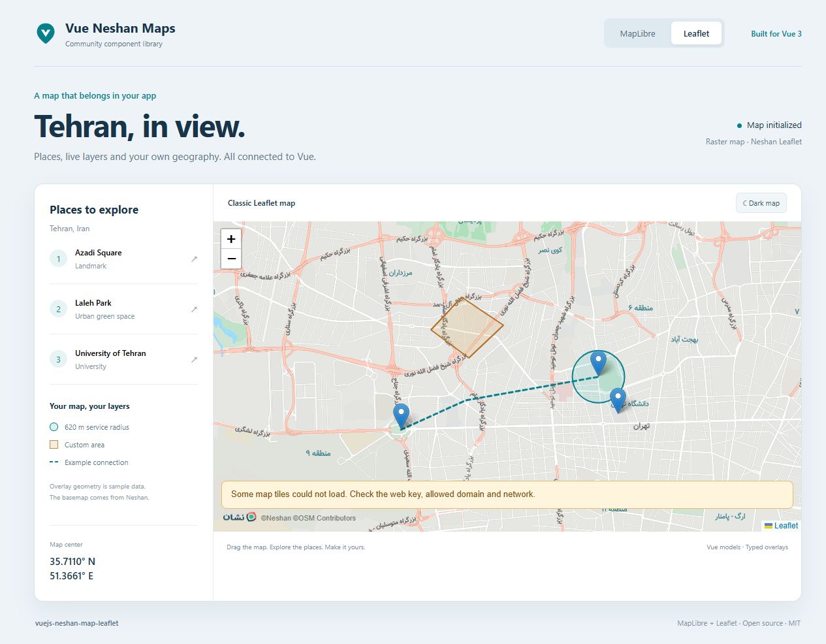Click the Neshan logo on map
The image size is (826, 644).
click(x=240, y=517)
